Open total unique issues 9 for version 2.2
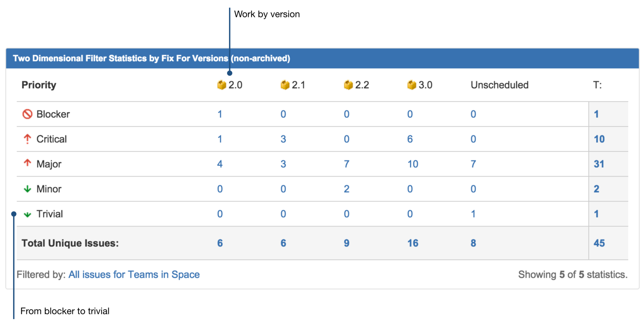644x325 pixels. 347,243
